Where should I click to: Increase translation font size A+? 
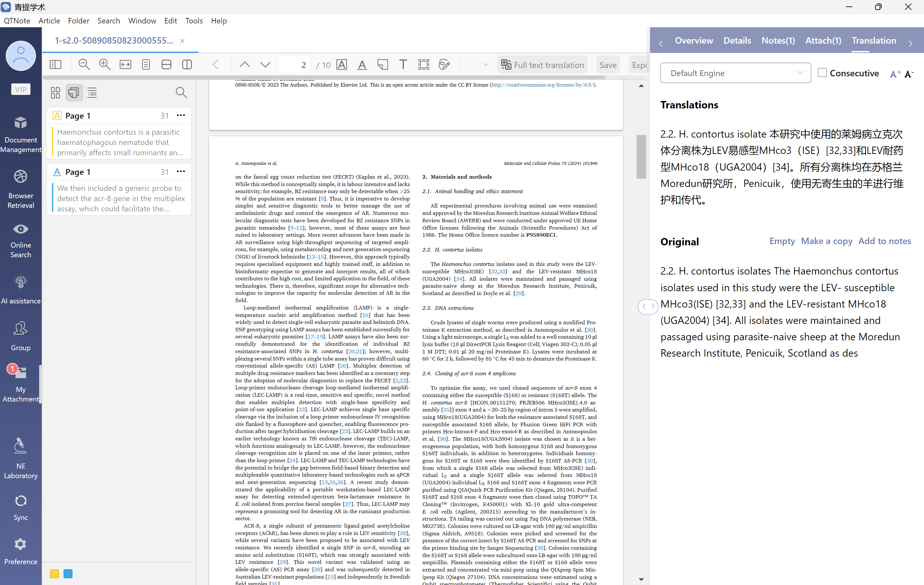pyautogui.click(x=895, y=74)
